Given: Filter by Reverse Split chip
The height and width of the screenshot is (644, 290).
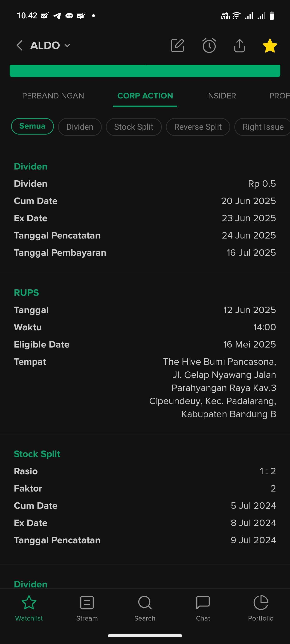Looking at the screenshot, I should [x=198, y=127].
